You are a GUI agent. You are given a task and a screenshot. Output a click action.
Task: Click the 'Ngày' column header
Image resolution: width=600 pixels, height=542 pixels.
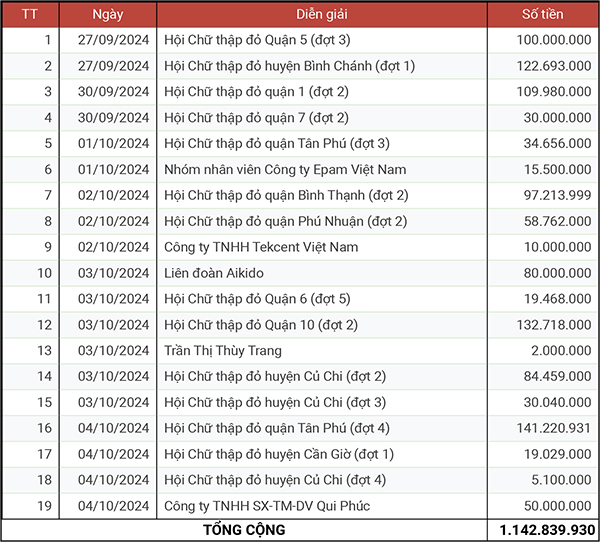(108, 15)
